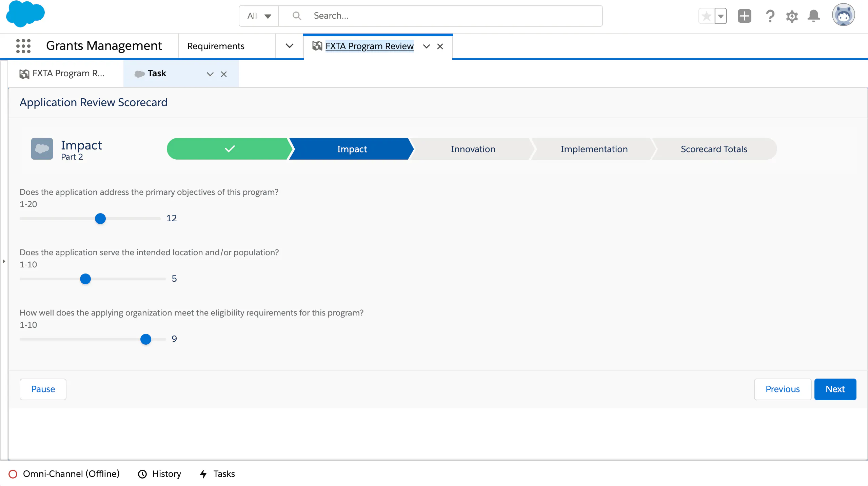Expand the All search scope dropdown
This screenshot has width=868, height=486.
click(259, 16)
